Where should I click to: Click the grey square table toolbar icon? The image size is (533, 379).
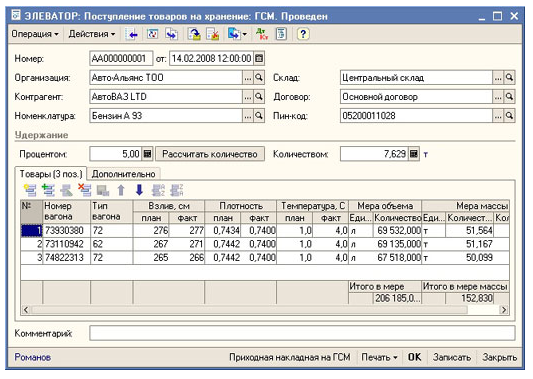point(102,190)
